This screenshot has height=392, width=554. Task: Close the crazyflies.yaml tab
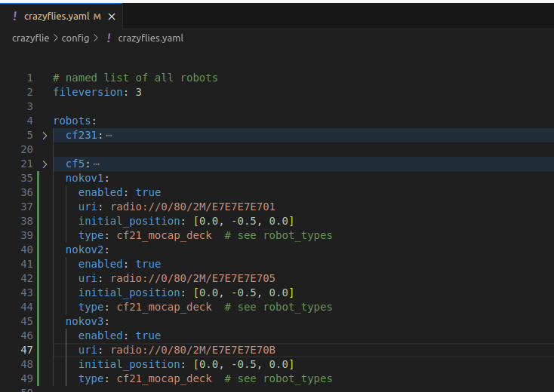112,17
